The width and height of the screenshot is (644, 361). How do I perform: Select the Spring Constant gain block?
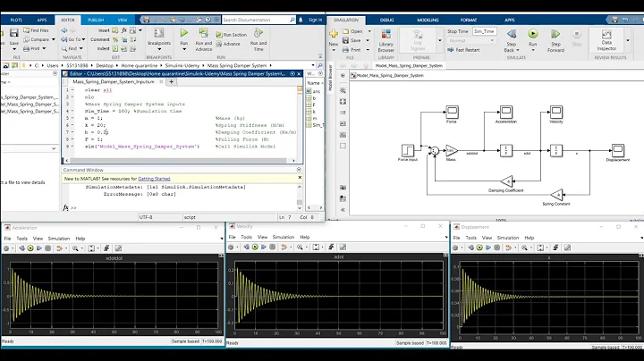557,195
